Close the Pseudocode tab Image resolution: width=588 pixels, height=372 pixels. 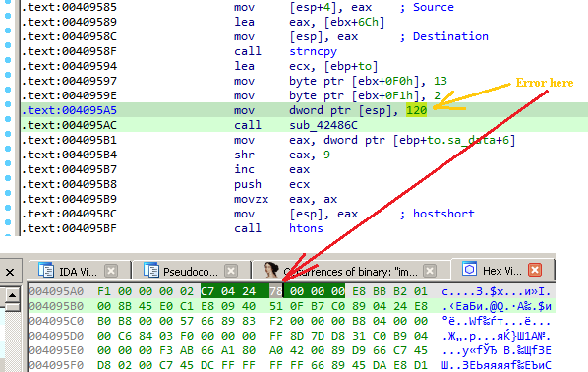point(231,271)
